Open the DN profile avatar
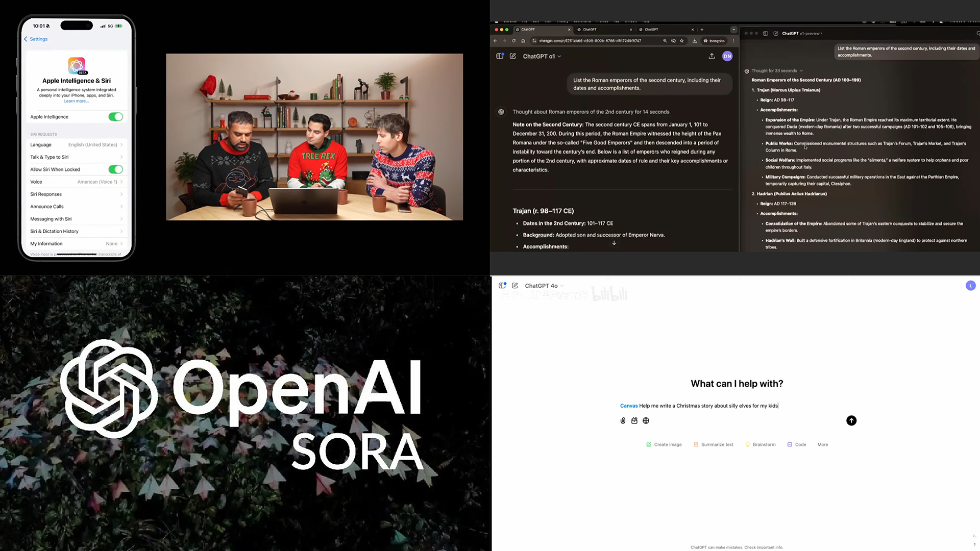980x551 pixels. pyautogui.click(x=727, y=56)
